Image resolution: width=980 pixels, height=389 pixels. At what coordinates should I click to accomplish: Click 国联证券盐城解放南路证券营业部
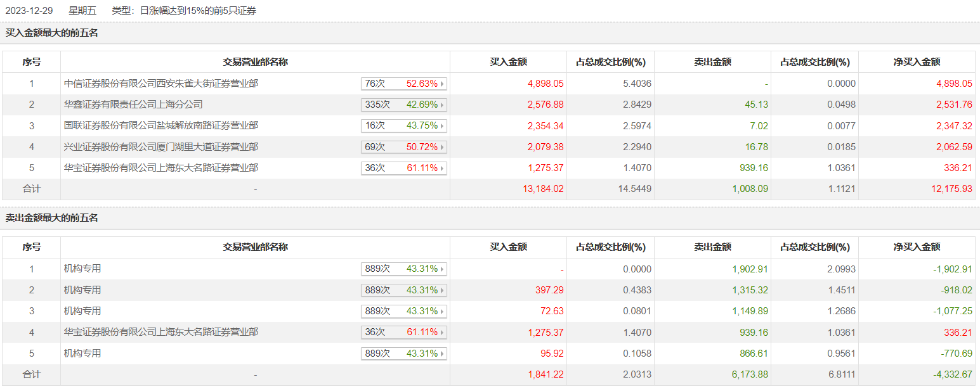click(161, 125)
